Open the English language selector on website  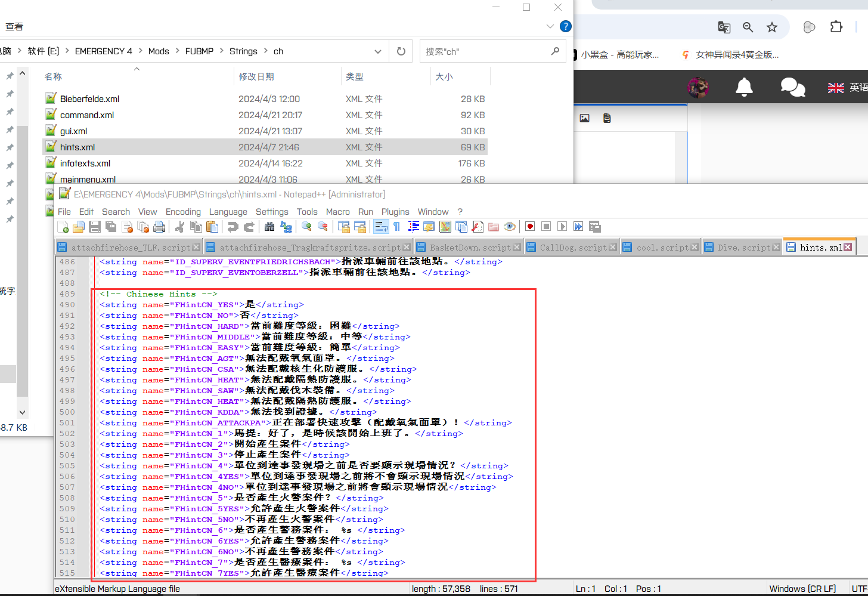click(848, 88)
